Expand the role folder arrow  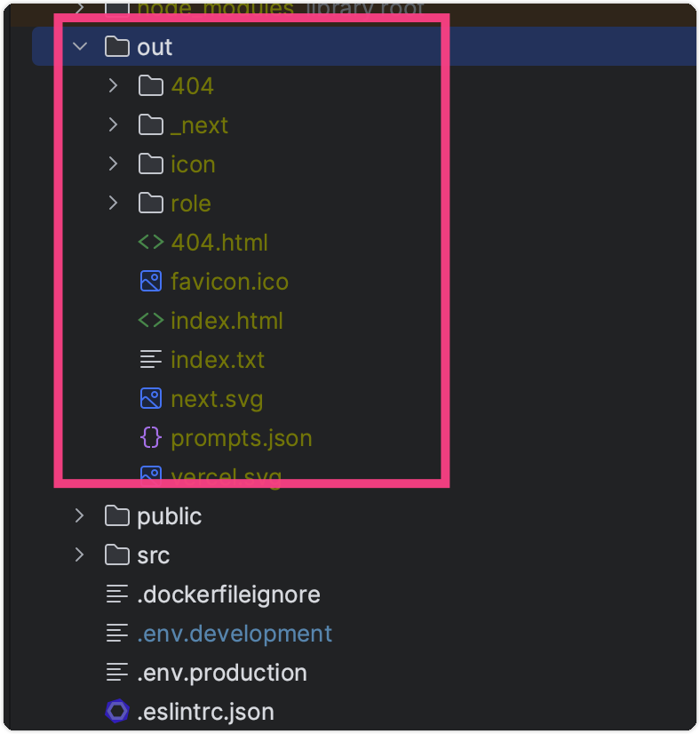point(113,203)
